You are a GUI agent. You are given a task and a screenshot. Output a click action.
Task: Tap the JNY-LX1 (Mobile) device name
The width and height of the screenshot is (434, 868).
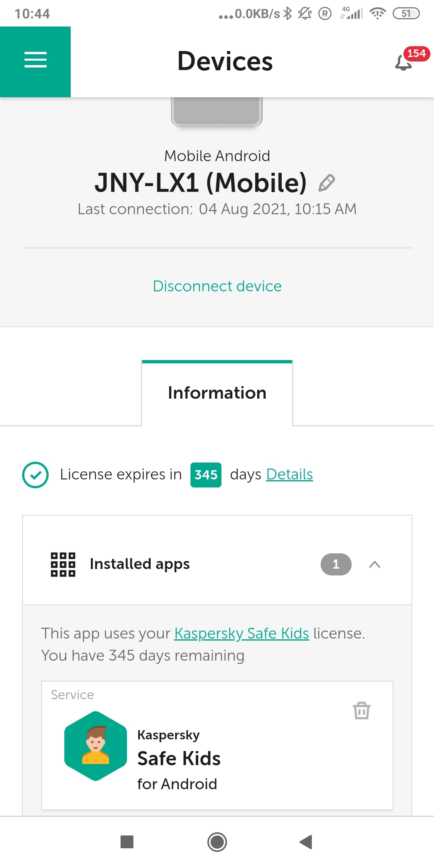pos(201,183)
